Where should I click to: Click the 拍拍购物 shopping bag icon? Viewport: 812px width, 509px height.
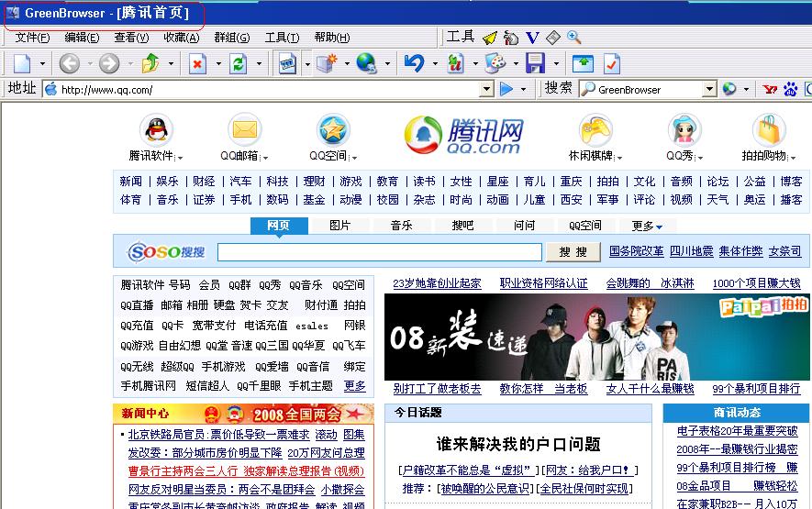click(x=769, y=130)
